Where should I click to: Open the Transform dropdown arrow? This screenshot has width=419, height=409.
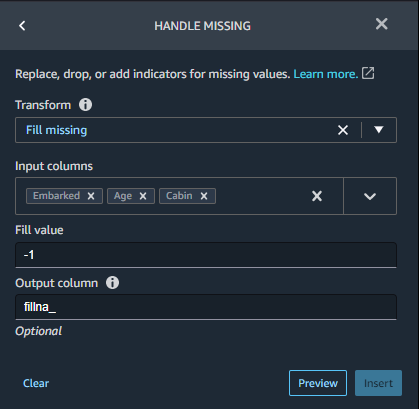pyautogui.click(x=379, y=130)
